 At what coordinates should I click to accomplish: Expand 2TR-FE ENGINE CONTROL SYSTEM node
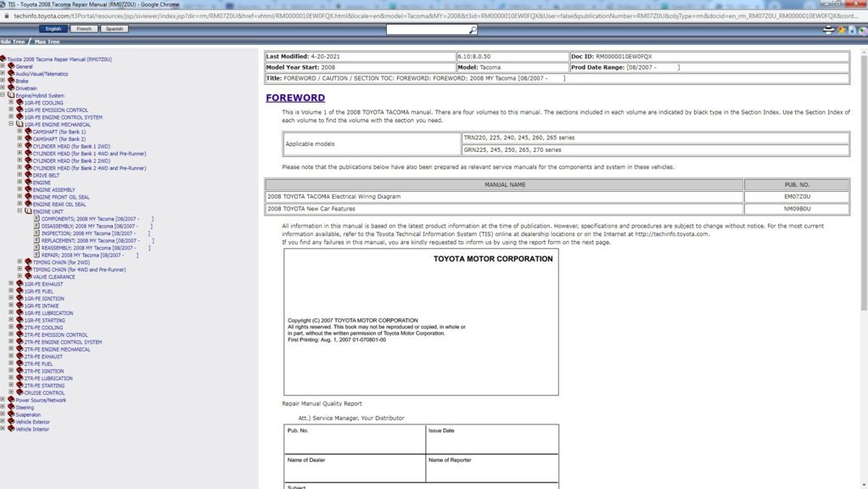[x=11, y=341]
